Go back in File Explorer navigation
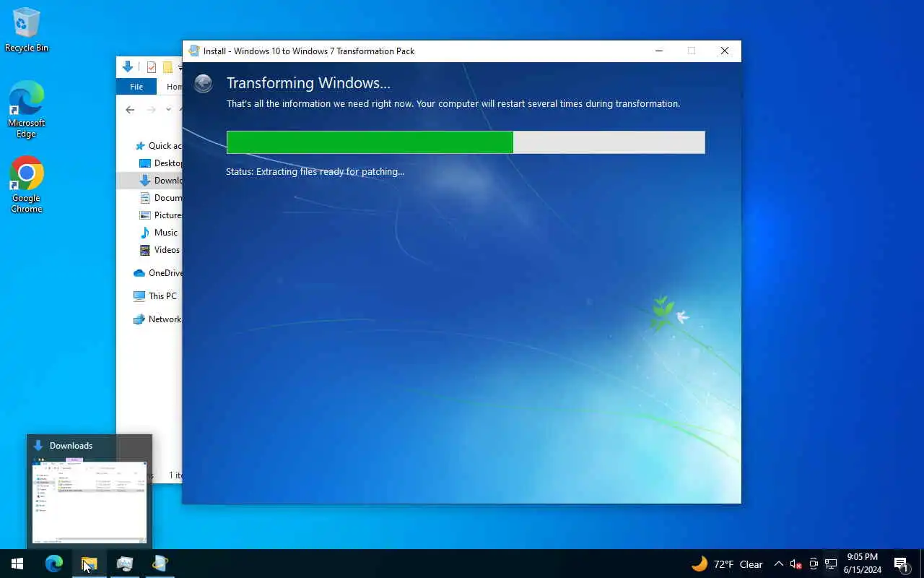This screenshot has height=578, width=924. coord(130,110)
